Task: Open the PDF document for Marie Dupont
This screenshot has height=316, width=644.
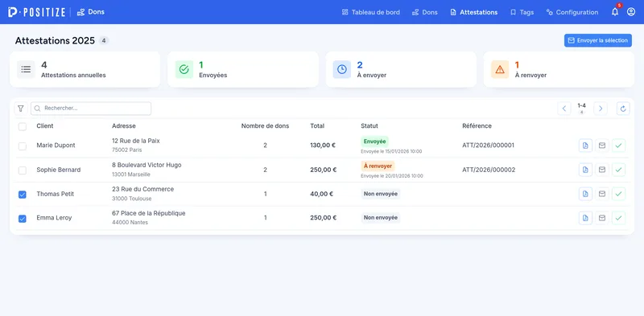Action: (585, 146)
